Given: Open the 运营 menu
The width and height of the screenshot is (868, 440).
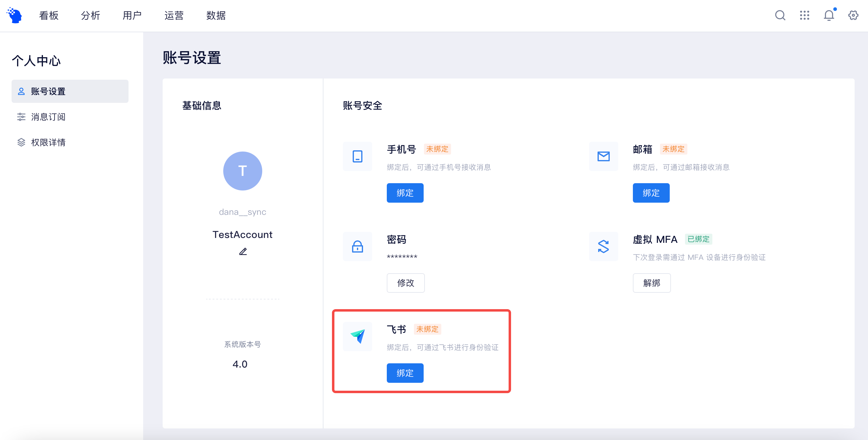Looking at the screenshot, I should click(174, 16).
